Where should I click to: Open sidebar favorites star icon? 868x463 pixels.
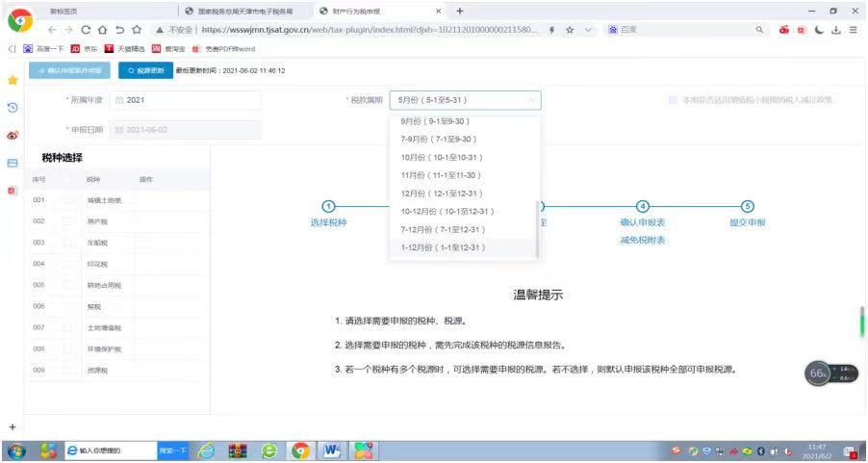click(x=13, y=80)
